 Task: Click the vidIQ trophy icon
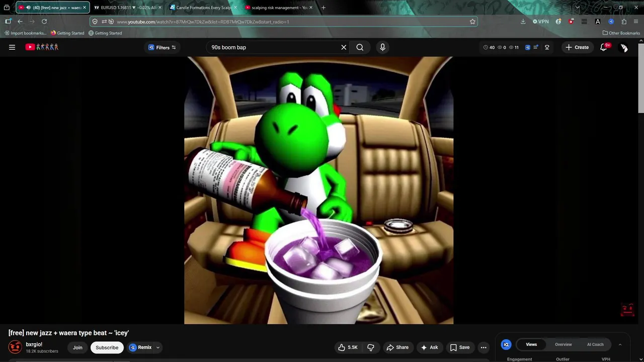coord(547,47)
